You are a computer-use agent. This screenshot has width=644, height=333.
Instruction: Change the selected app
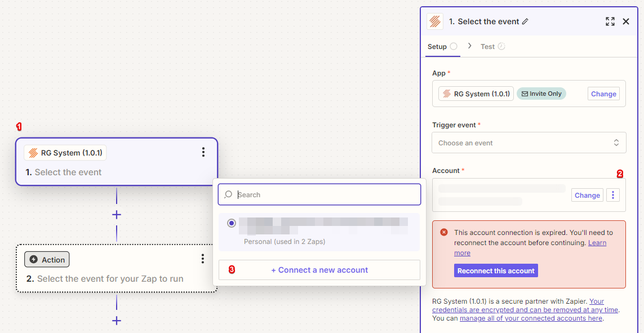603,94
